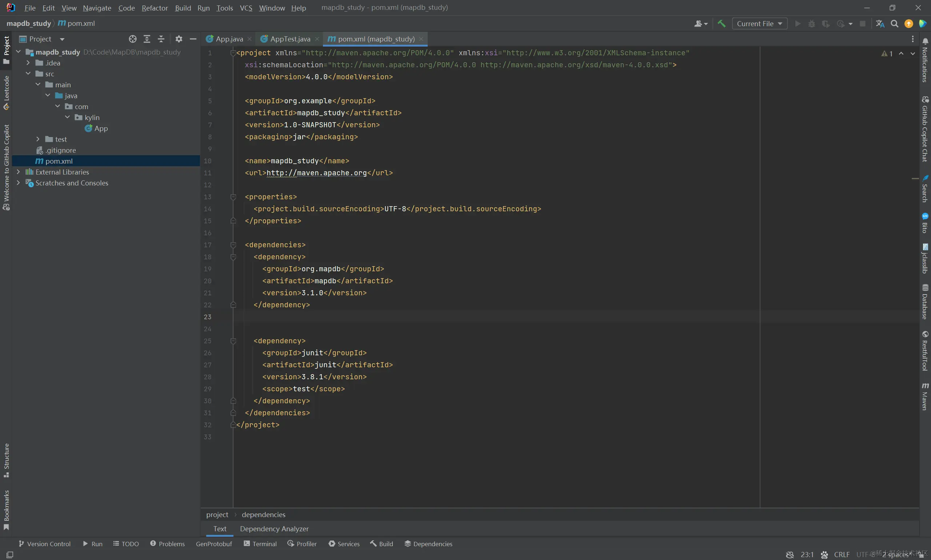Screen dimensions: 931x560
Task: Open the Refactor menu
Action: click(155, 8)
